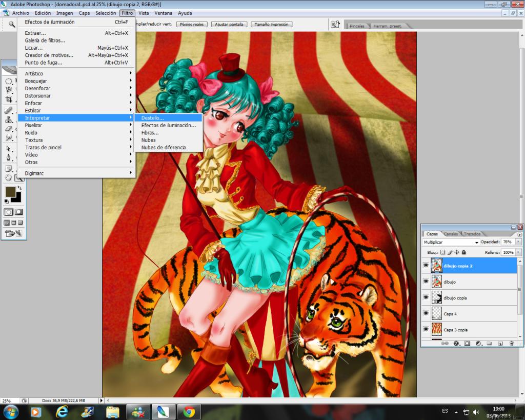Switch to the Canales tab
The height and width of the screenshot is (420, 525).
coord(451,234)
